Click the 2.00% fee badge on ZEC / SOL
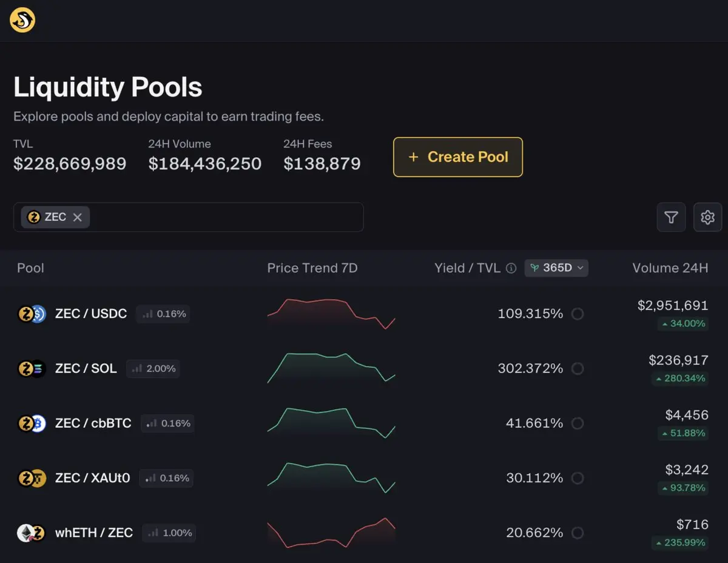Viewport: 728px width, 563px height. 153,368
